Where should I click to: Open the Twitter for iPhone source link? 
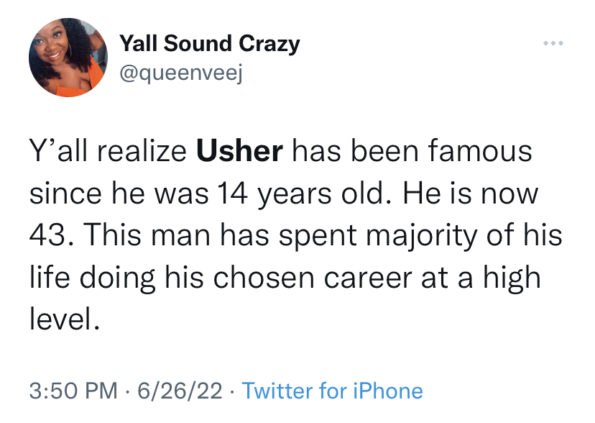click(x=332, y=390)
